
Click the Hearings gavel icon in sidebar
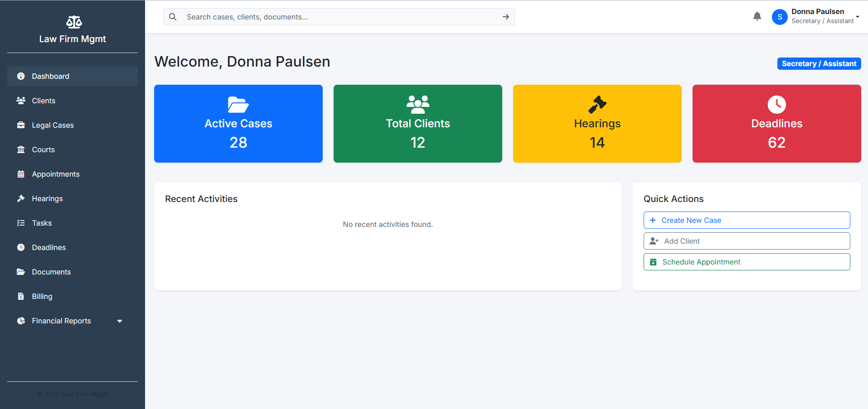[21, 198]
